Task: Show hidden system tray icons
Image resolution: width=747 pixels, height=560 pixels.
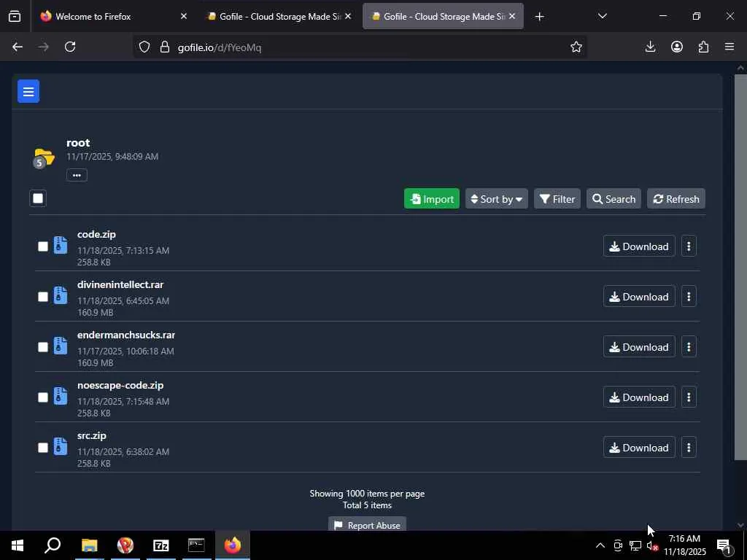Action: (600, 545)
